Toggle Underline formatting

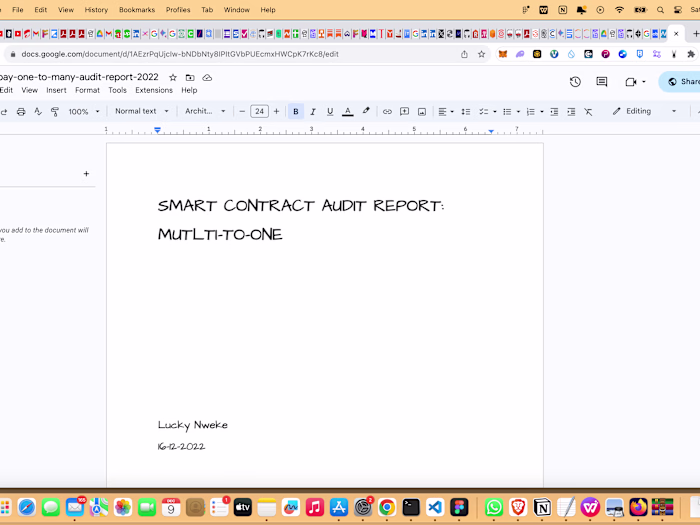pyautogui.click(x=330, y=112)
